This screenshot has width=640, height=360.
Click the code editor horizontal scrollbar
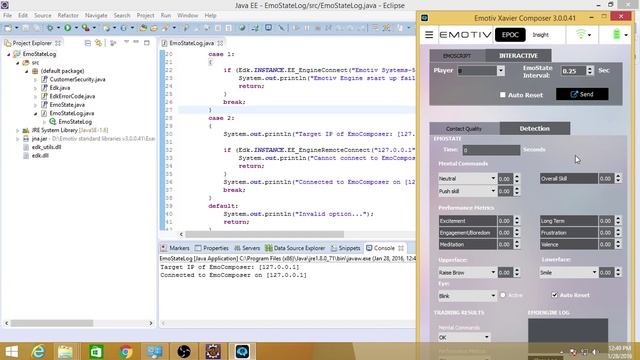tap(264, 234)
